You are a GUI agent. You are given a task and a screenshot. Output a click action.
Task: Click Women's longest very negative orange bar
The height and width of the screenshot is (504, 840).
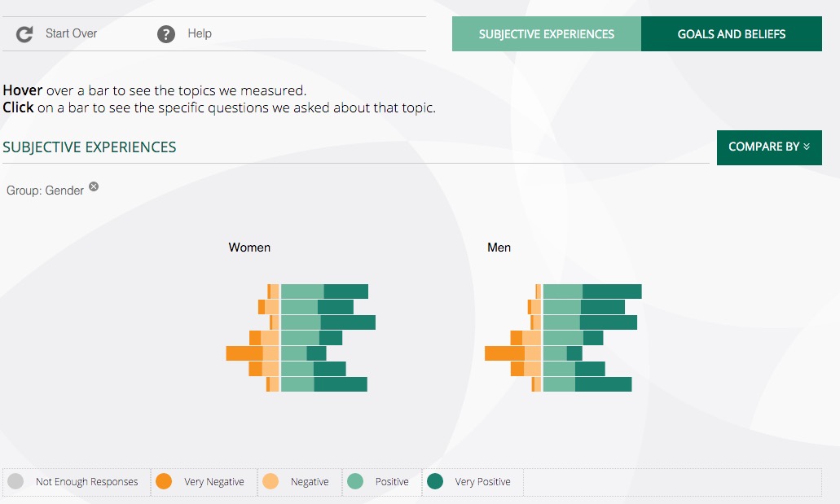click(244, 353)
